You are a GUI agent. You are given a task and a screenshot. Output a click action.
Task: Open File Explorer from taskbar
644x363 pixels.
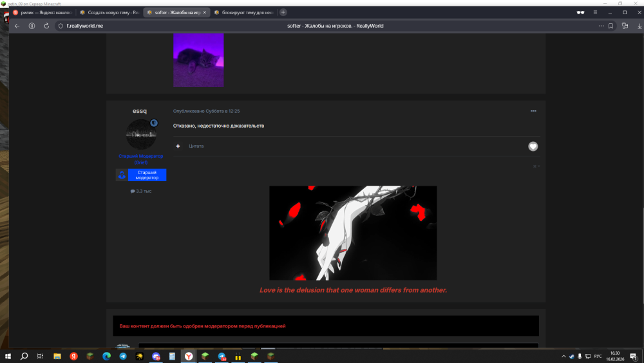(57, 356)
